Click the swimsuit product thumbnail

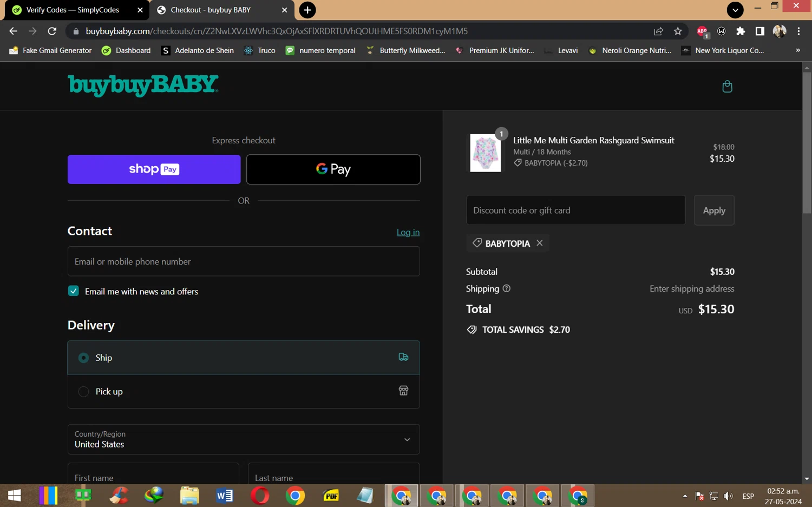point(485,153)
